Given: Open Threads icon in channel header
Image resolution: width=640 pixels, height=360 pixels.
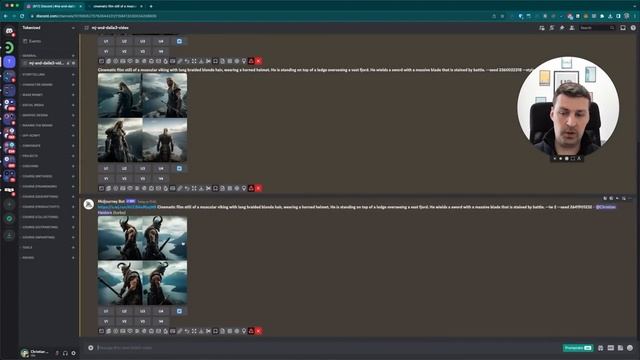Looking at the screenshot, I should click(542, 28).
